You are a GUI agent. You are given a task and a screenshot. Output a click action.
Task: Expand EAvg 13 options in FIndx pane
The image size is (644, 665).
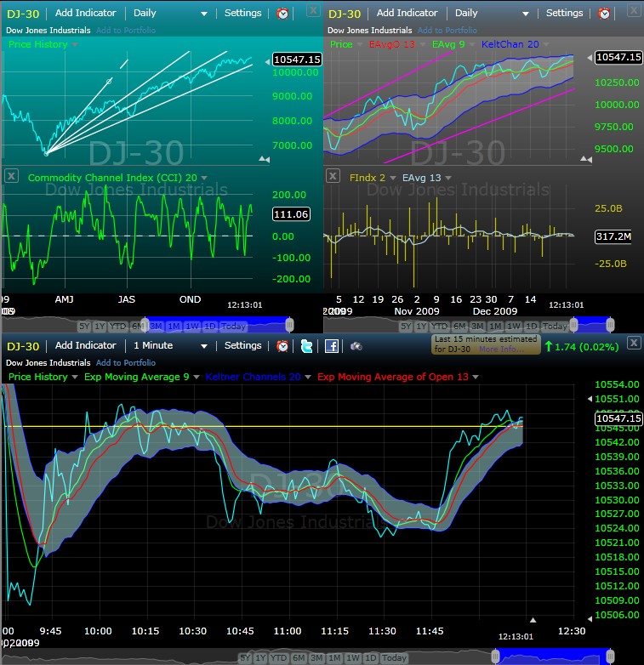pyautogui.click(x=448, y=178)
